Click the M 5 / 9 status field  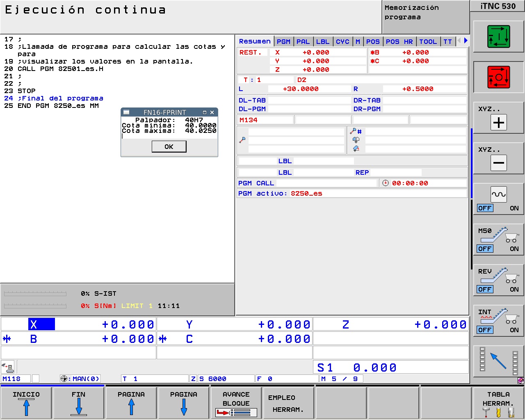point(342,379)
